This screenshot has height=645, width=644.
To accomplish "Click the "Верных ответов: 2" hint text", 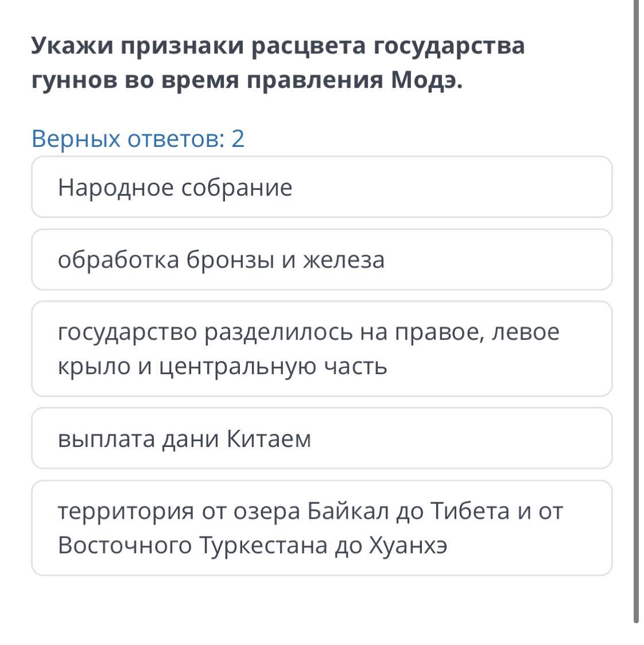I will pos(138,138).
